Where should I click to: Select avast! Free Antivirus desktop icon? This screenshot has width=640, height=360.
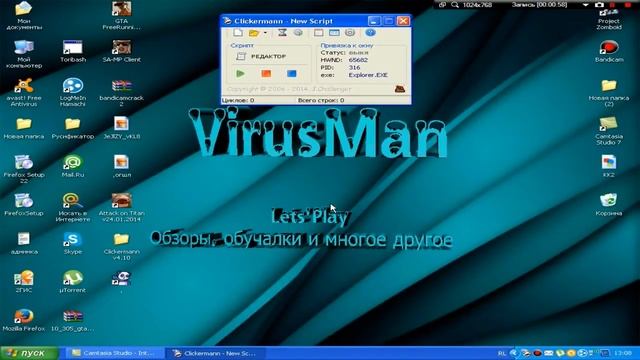pos(24,93)
